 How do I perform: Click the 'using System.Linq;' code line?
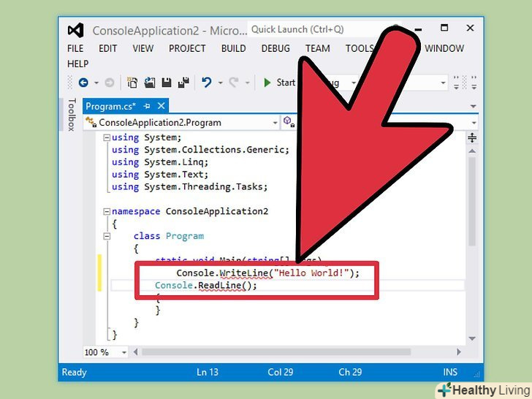click(160, 162)
